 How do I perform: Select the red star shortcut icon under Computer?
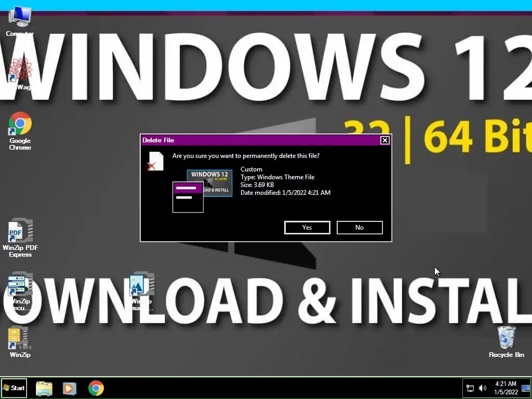20,74
